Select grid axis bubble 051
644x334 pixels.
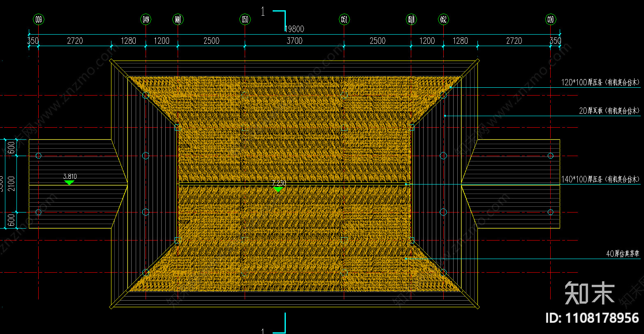[x=344, y=19]
